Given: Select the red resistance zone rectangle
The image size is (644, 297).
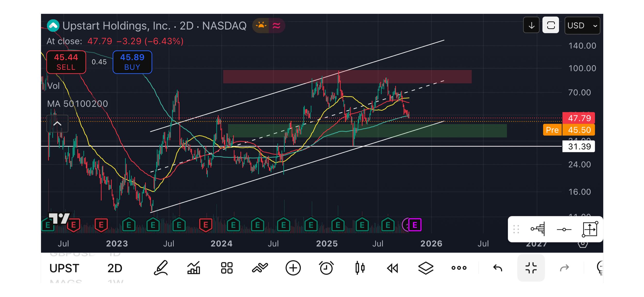Looking at the screenshot, I should pyautogui.click(x=347, y=77).
